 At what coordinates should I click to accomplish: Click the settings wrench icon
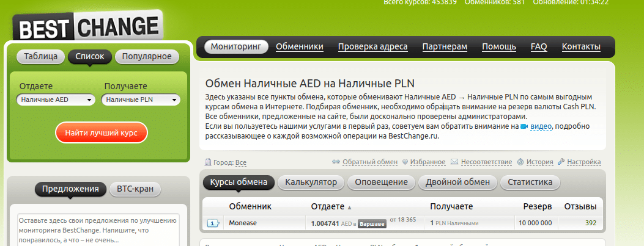pos(561,162)
